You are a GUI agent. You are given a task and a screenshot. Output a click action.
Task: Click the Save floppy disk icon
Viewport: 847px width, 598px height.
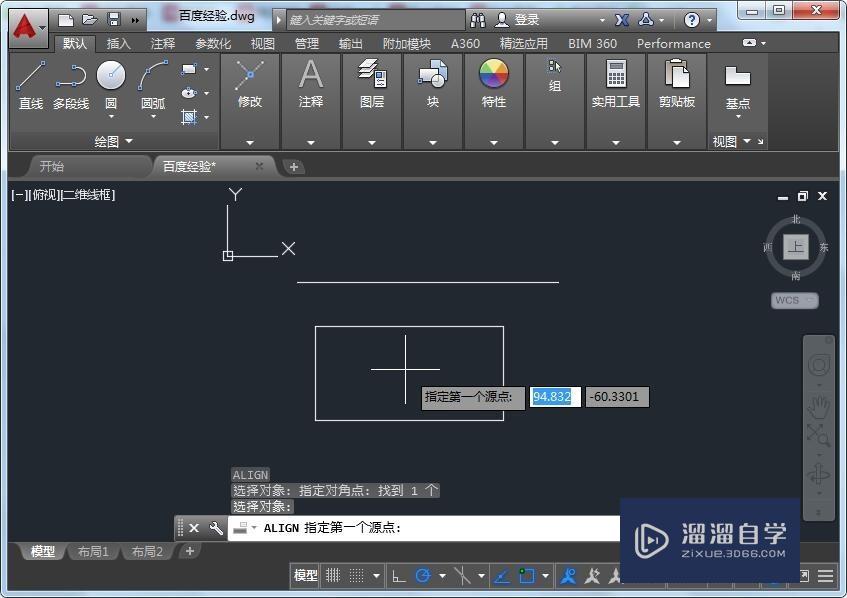click(114, 20)
